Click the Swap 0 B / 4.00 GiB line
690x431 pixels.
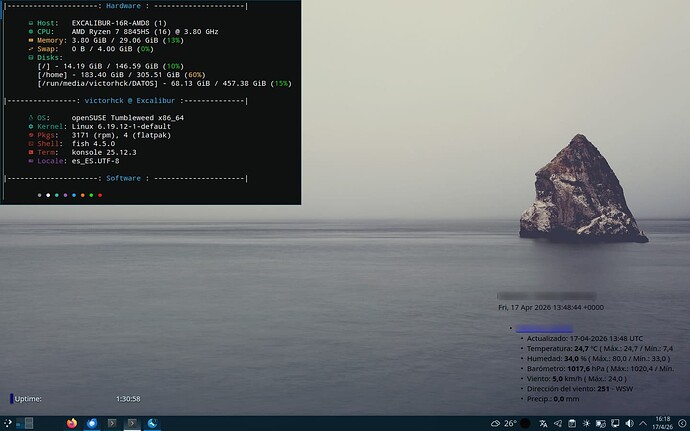(91, 49)
